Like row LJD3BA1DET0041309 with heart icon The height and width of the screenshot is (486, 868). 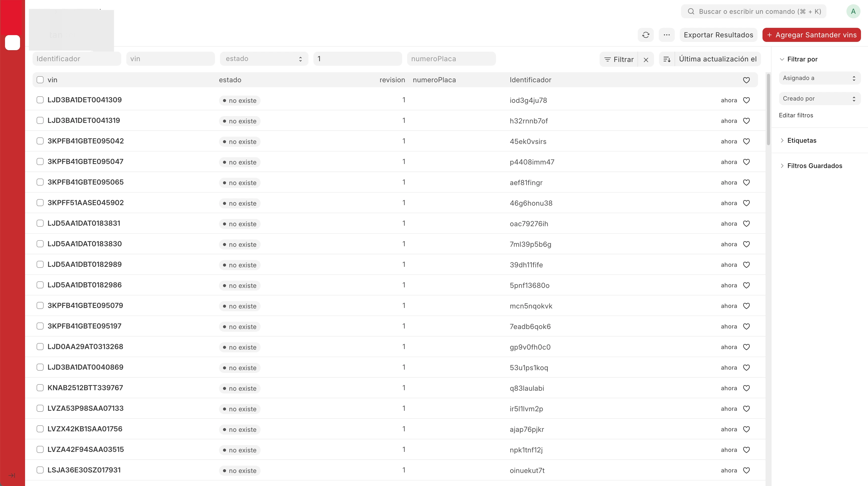(x=746, y=100)
